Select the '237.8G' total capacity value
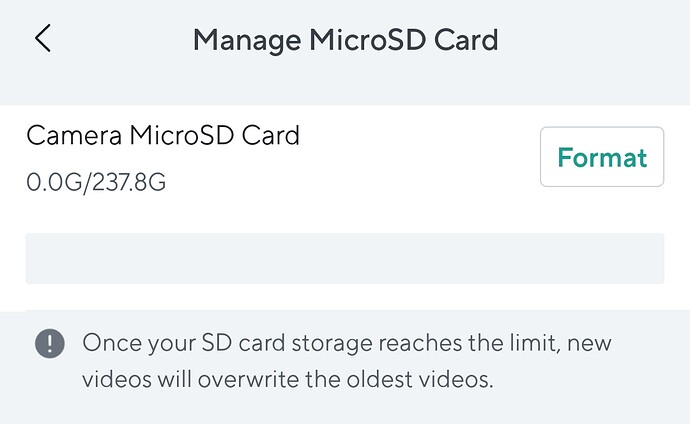Screen dimensions: 690x424 tap(129, 182)
